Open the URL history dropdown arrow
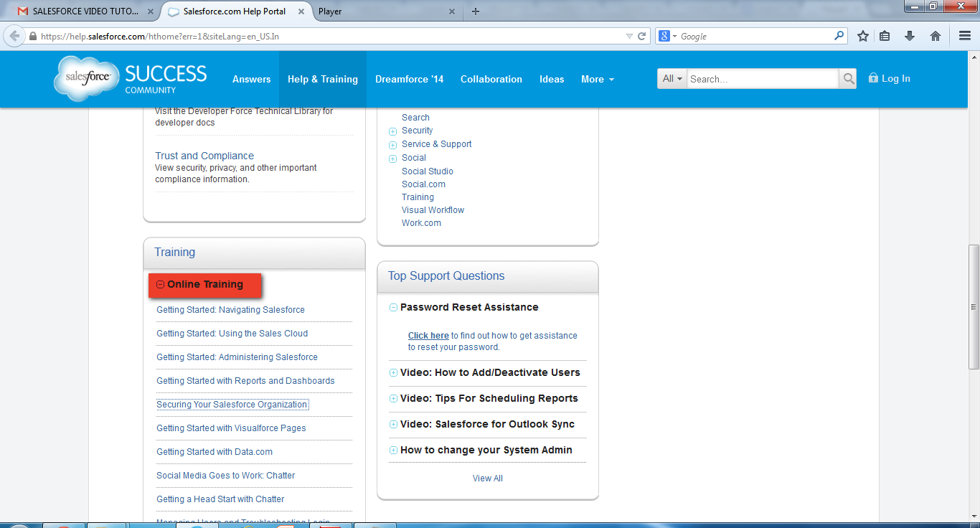 point(629,36)
